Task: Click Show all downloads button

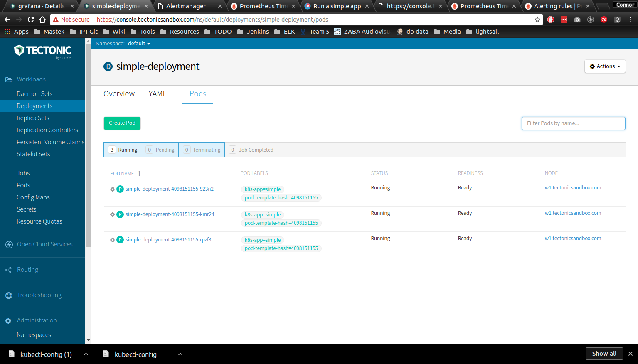Action: tap(604, 354)
